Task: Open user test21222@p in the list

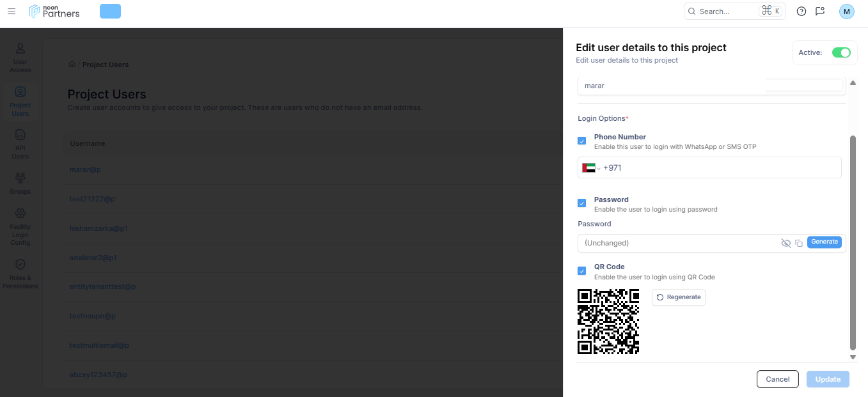Action: tap(92, 199)
